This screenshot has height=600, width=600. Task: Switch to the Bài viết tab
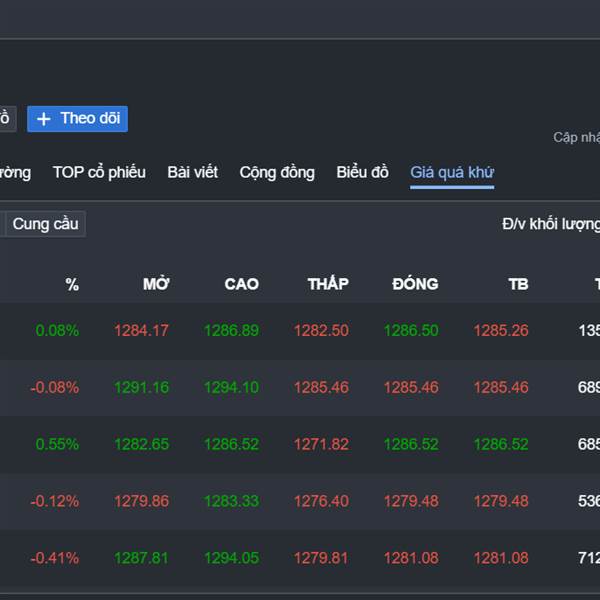click(x=192, y=173)
